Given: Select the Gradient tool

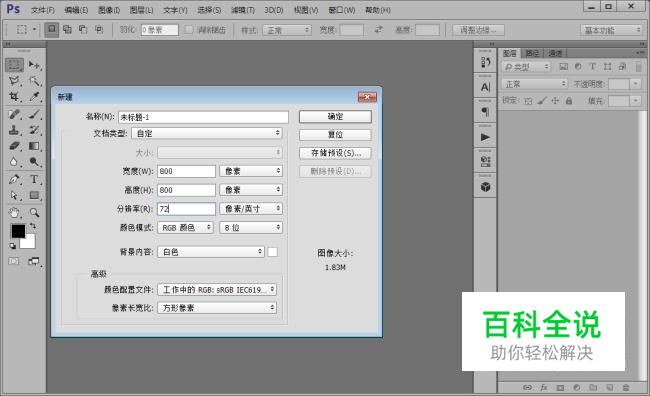Looking at the screenshot, I should click(x=34, y=146).
